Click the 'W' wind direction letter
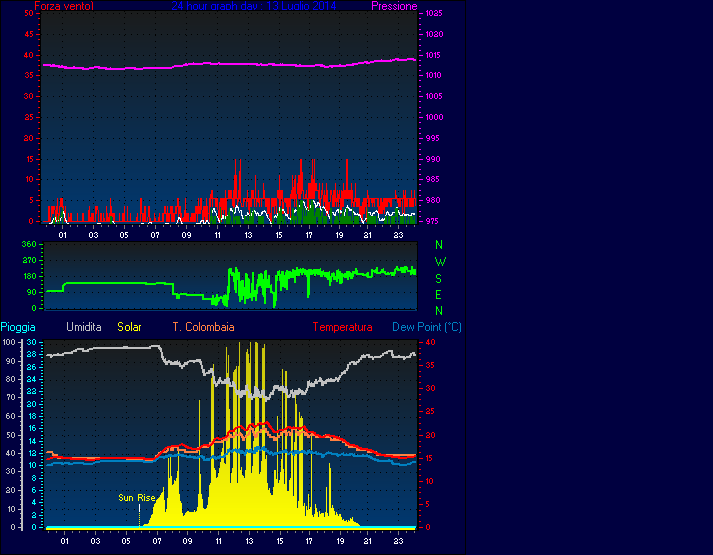The height and width of the screenshot is (555, 713). tap(440, 261)
